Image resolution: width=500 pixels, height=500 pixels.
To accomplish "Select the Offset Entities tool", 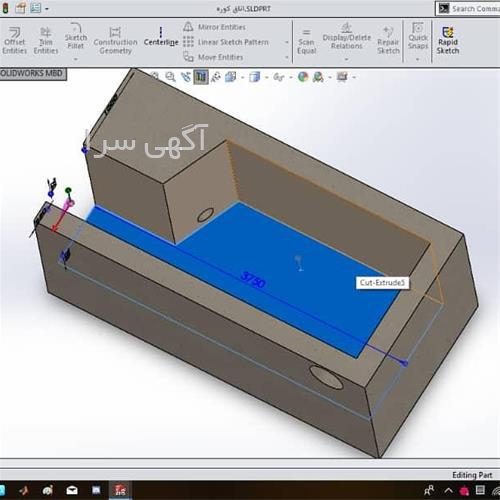I will tap(14, 41).
